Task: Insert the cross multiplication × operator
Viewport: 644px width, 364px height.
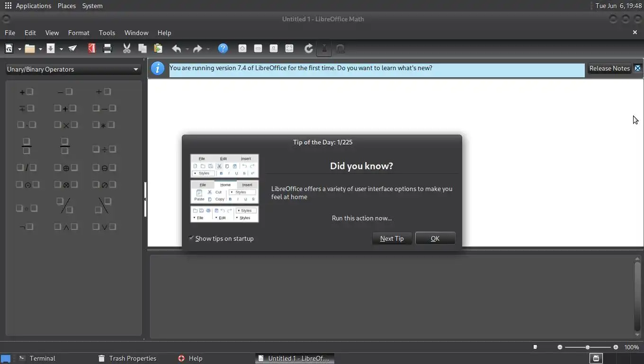Action: coord(65,125)
